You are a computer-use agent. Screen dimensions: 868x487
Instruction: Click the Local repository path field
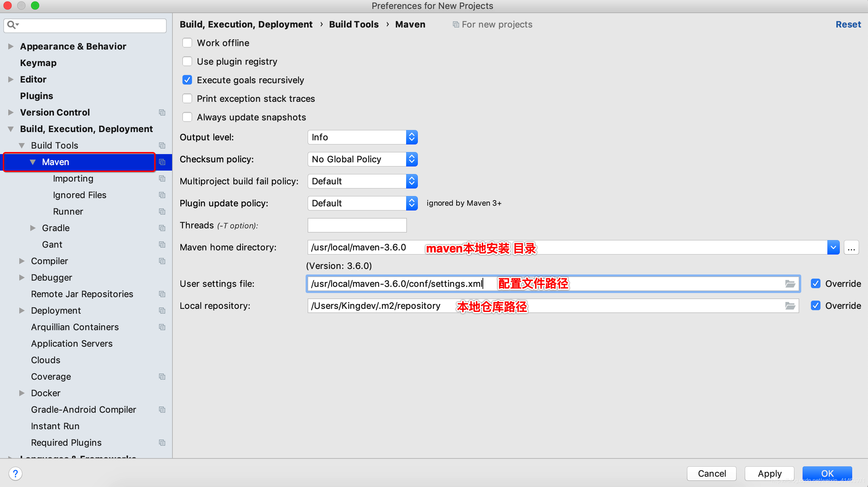[553, 306]
